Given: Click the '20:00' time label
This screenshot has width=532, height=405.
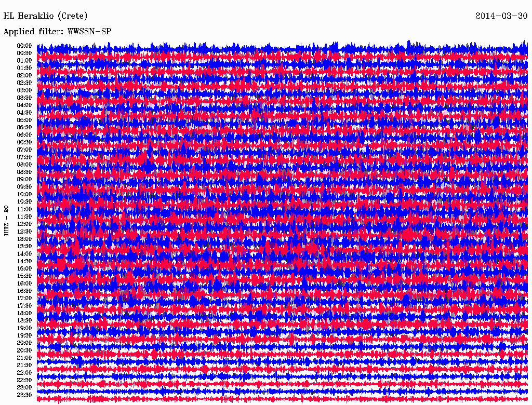Looking at the screenshot, I should click(x=24, y=343).
